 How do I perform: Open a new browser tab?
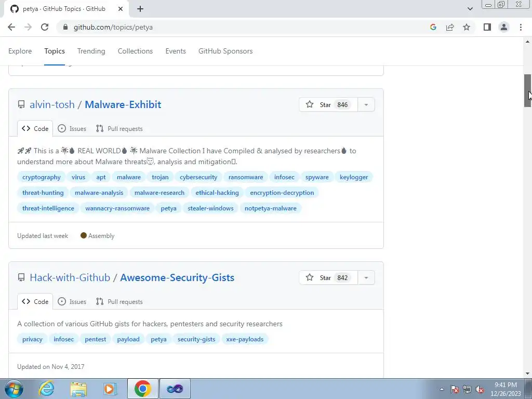tap(140, 9)
